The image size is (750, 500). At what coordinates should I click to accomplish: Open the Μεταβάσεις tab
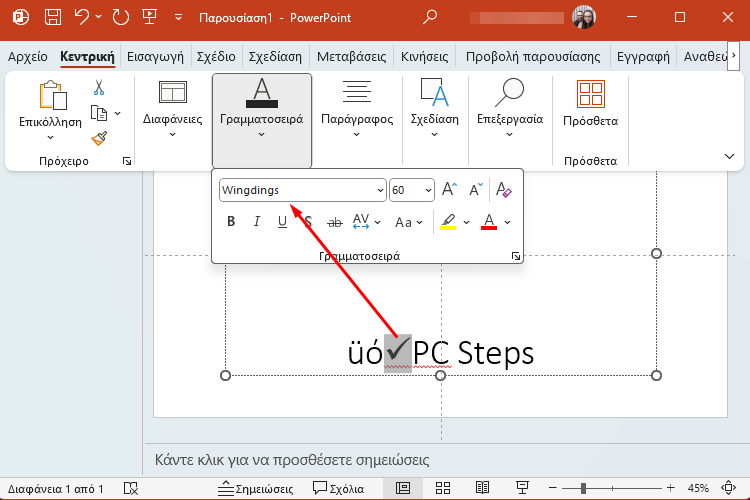(352, 56)
